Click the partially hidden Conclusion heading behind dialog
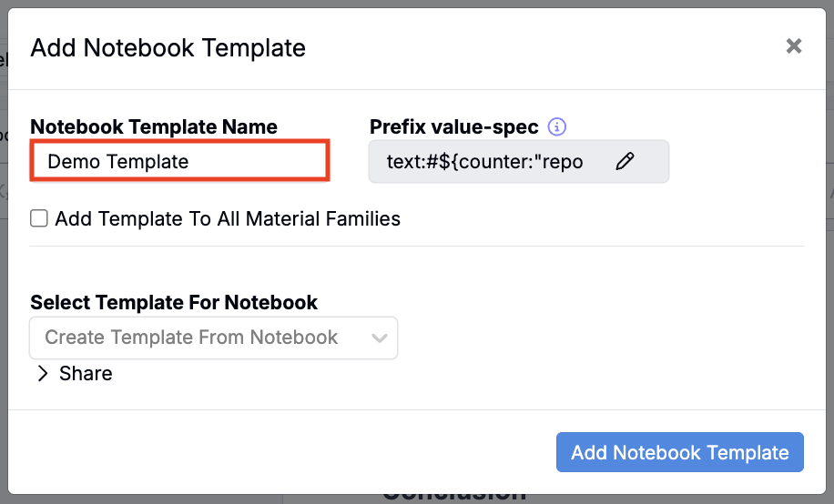This screenshot has height=504, width=834. click(453, 498)
